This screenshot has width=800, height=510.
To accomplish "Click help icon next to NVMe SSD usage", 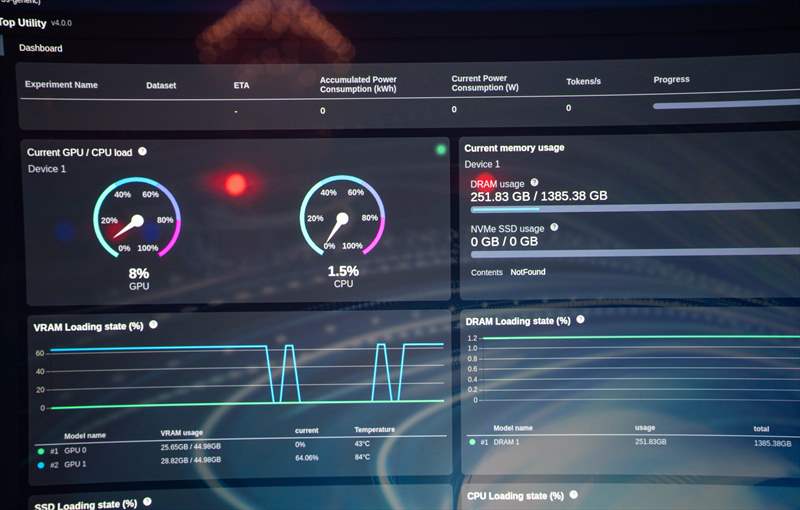I will (x=554, y=227).
